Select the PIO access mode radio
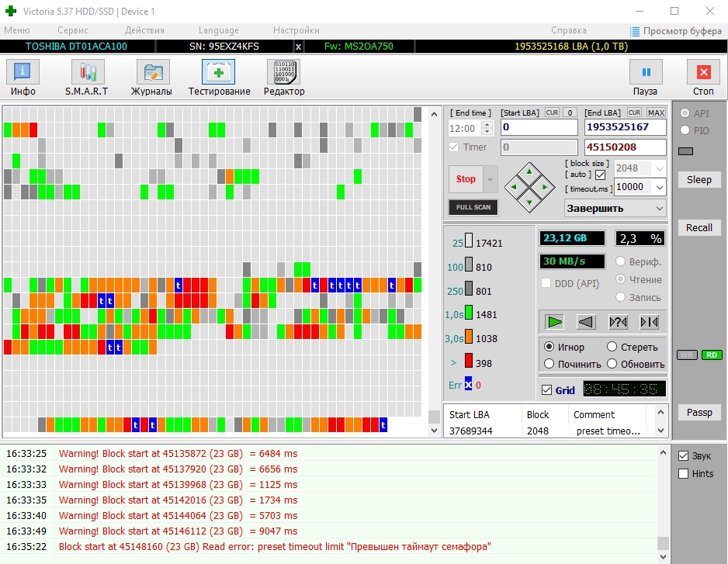The height and width of the screenshot is (564, 728). [685, 130]
